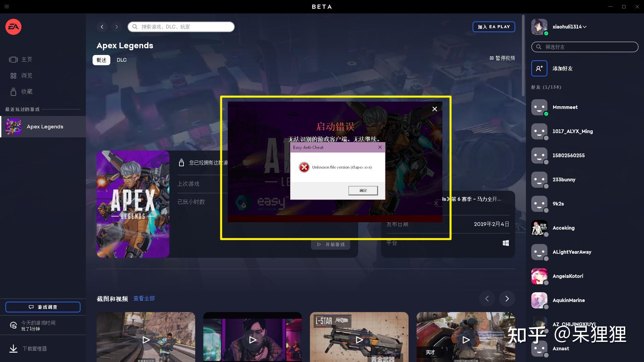Open the hamburger menu icon
Image resolution: width=644 pixels, height=362 pixels.
click(x=7, y=7)
